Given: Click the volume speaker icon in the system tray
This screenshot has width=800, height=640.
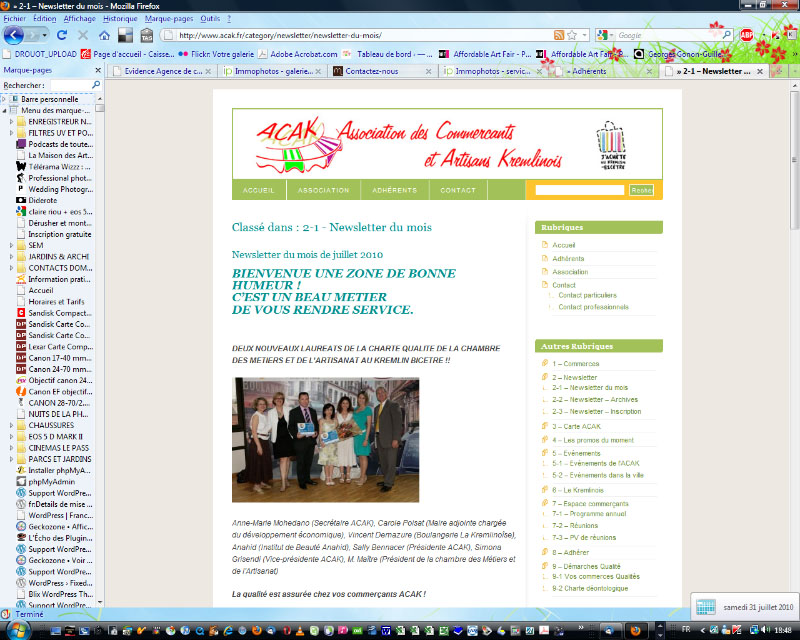Looking at the screenshot, I should pyautogui.click(x=766, y=630).
